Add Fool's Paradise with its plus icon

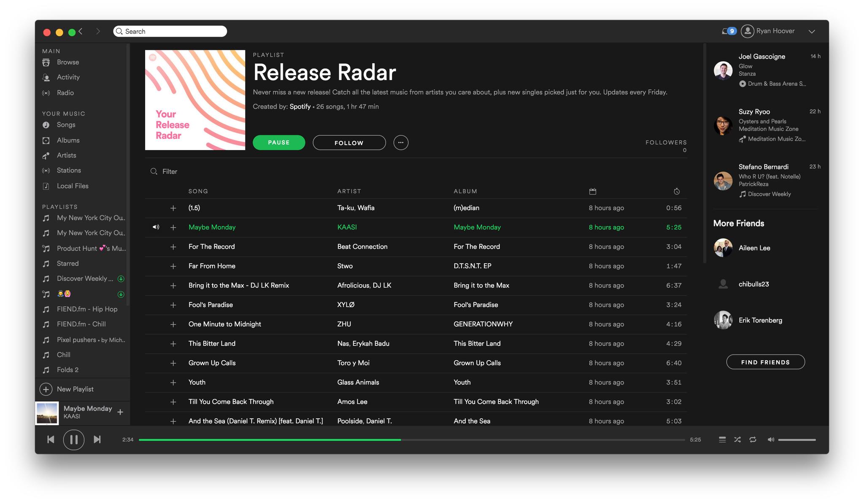[173, 305]
